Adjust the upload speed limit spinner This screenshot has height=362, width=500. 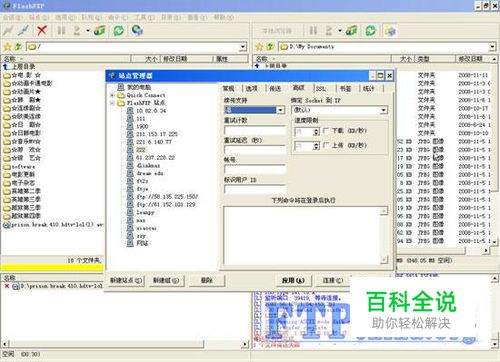click(x=316, y=146)
